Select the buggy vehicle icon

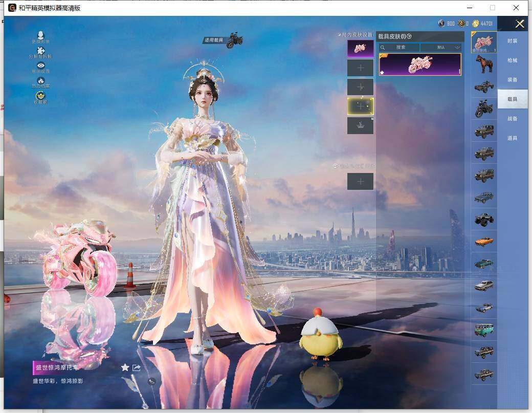(484, 87)
